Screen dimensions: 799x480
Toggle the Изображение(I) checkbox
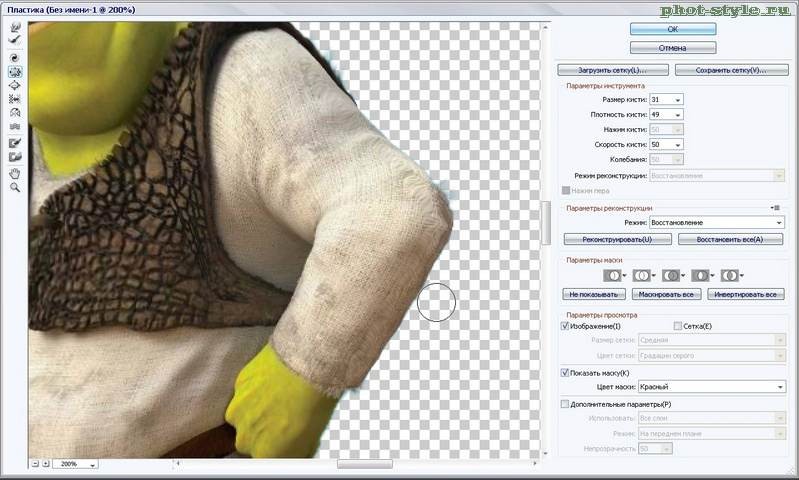click(x=565, y=326)
